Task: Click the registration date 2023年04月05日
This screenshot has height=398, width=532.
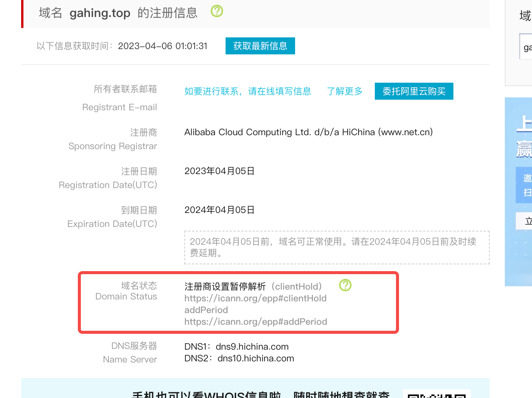Action: pyautogui.click(x=219, y=171)
